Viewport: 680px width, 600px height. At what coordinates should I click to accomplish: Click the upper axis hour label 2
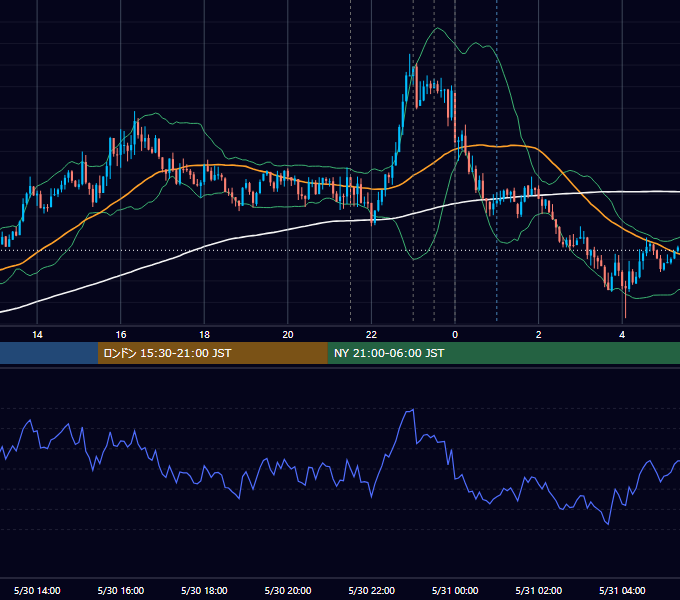pyautogui.click(x=539, y=335)
